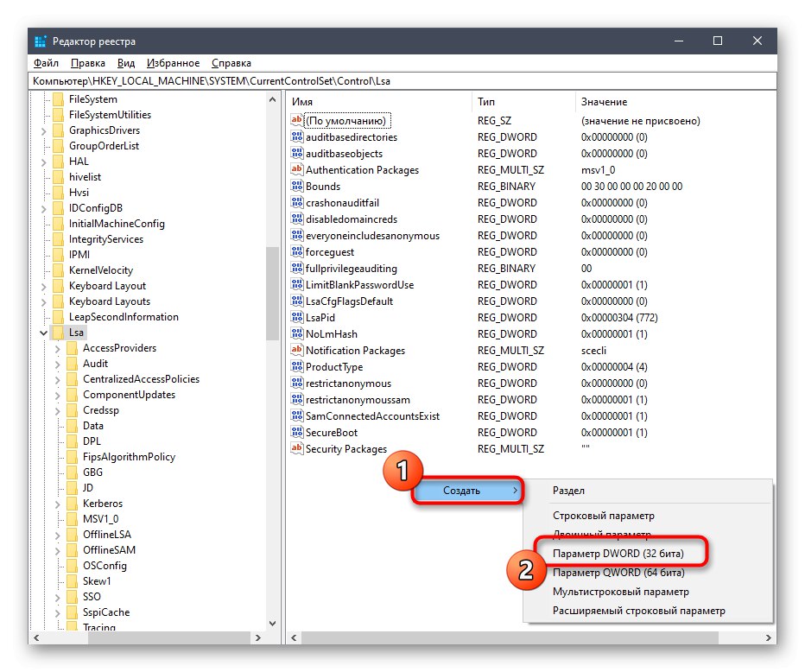
Task: Sort by the Значение column header
Action: [675, 102]
